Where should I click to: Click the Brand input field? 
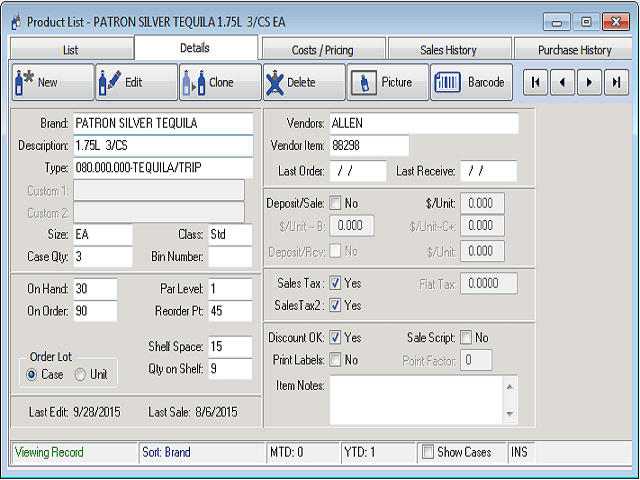point(163,123)
